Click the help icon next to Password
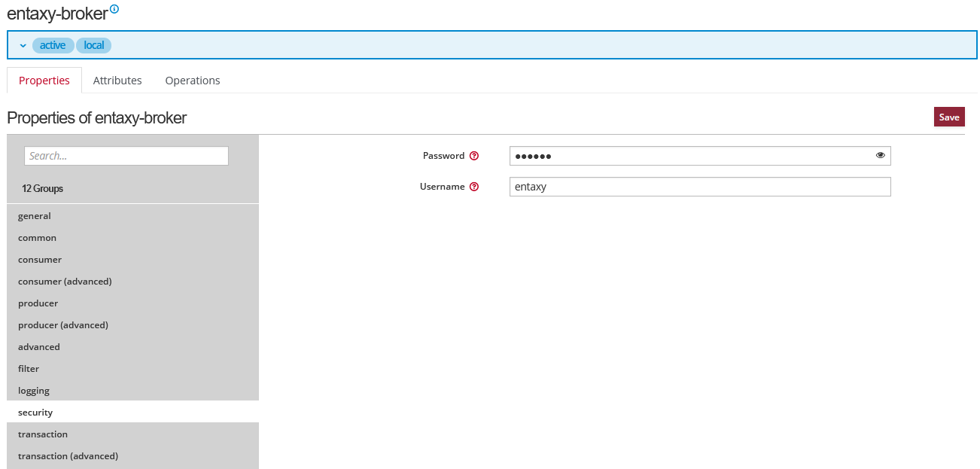 tap(474, 156)
